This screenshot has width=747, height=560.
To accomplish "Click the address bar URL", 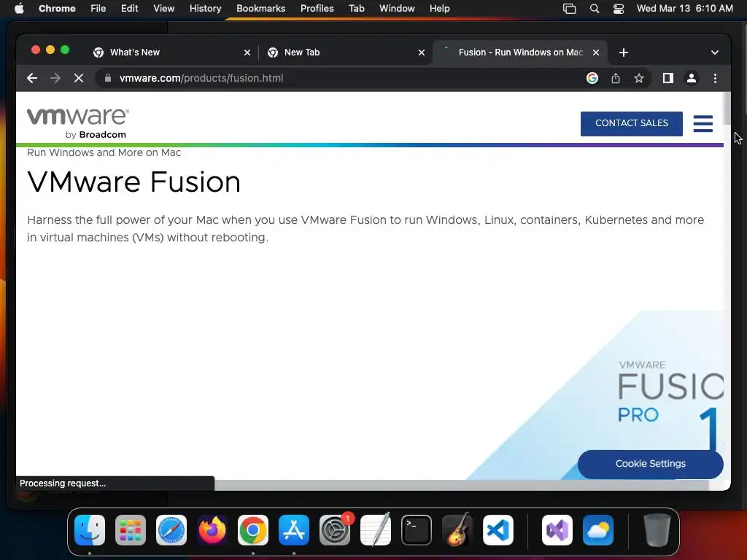I will click(201, 78).
